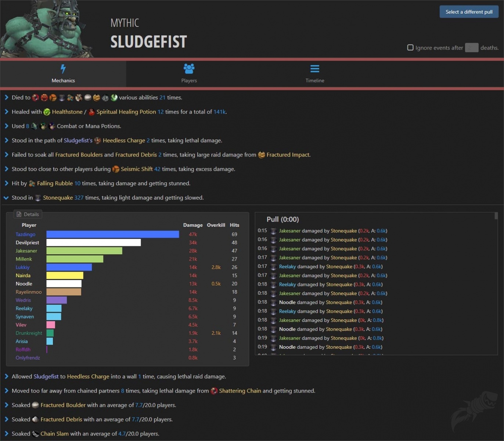Click the Shattering Chain icon
Viewport: 504px width, 441px height.
click(214, 391)
